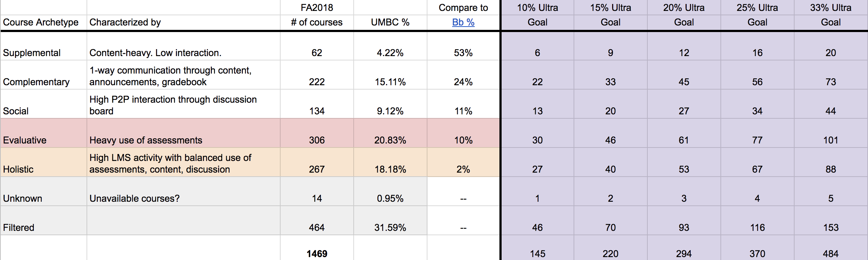Select the 31.59% UMBC cell for Filtered
868x260 pixels.
(390, 228)
